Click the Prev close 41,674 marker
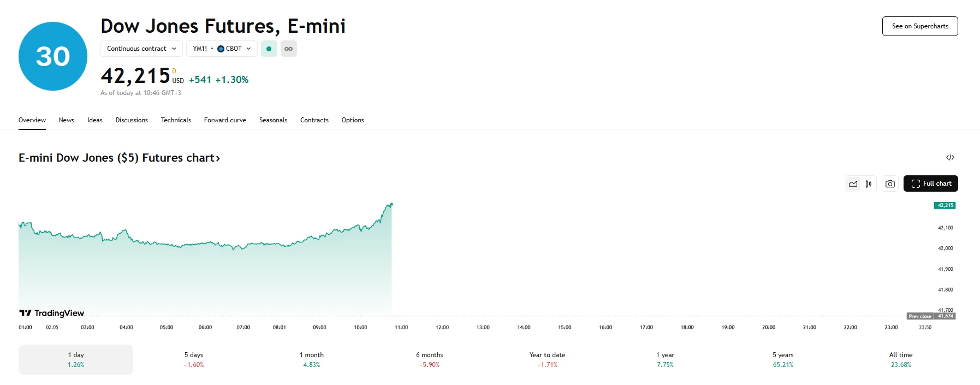The width and height of the screenshot is (980, 385). click(x=931, y=316)
